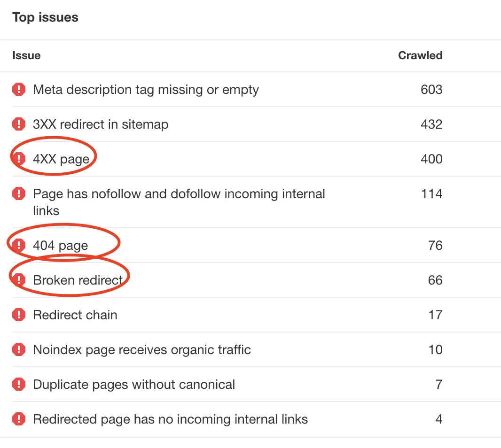This screenshot has width=501, height=448.
Task: Open the 3XX redirect in sitemap issue
Action: (x=101, y=124)
